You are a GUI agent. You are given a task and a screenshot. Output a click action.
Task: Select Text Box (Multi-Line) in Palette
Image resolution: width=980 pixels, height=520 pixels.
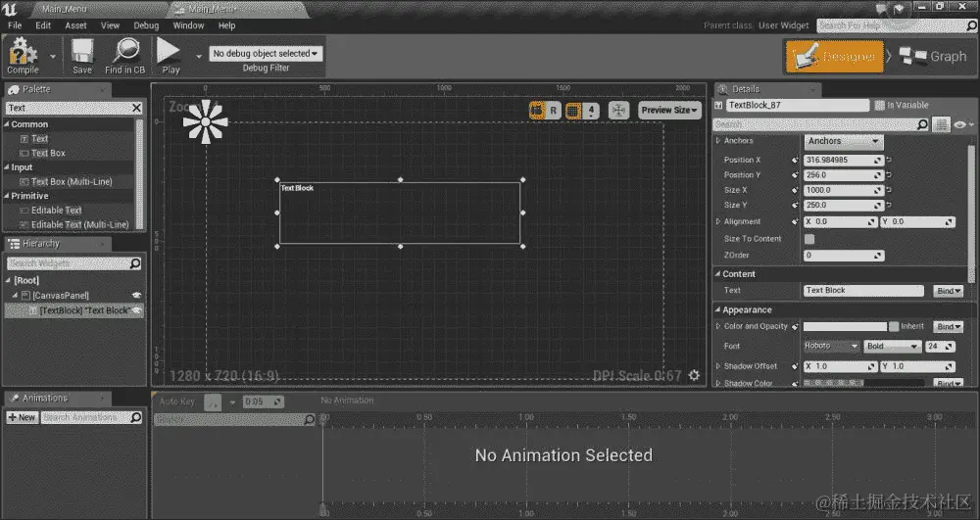[x=72, y=181]
